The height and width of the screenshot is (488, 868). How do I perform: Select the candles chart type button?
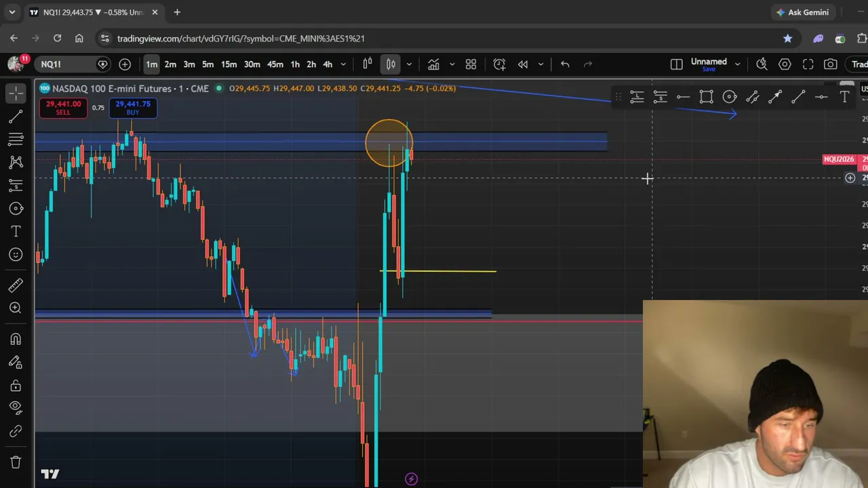[x=391, y=64]
